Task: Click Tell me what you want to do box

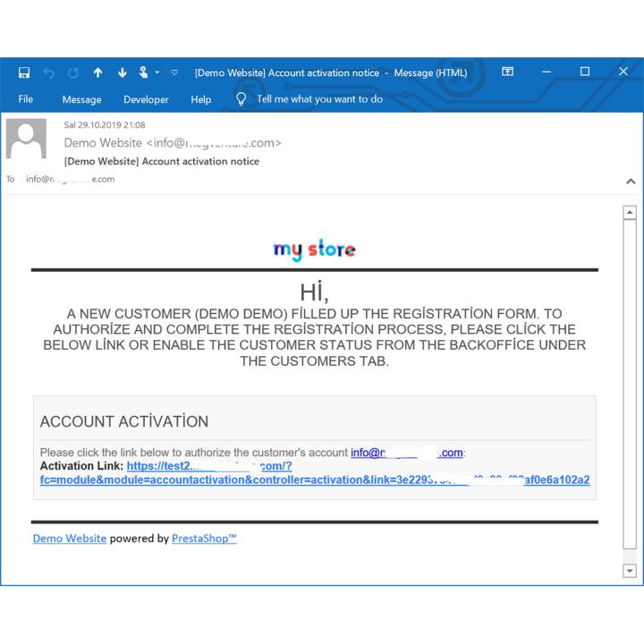Action: tap(319, 99)
